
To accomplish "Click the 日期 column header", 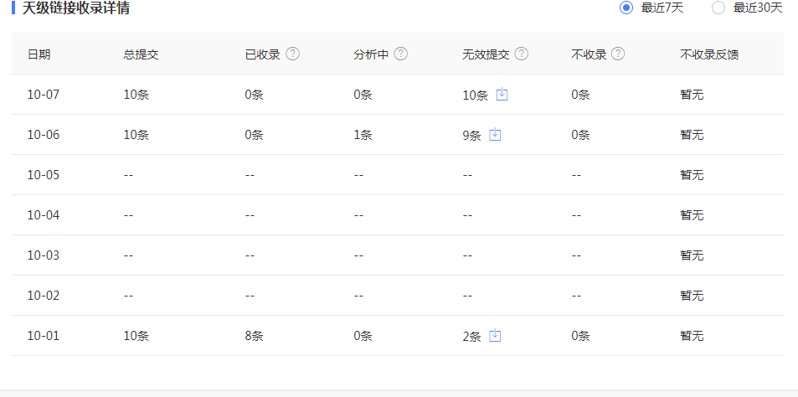I will [39, 54].
